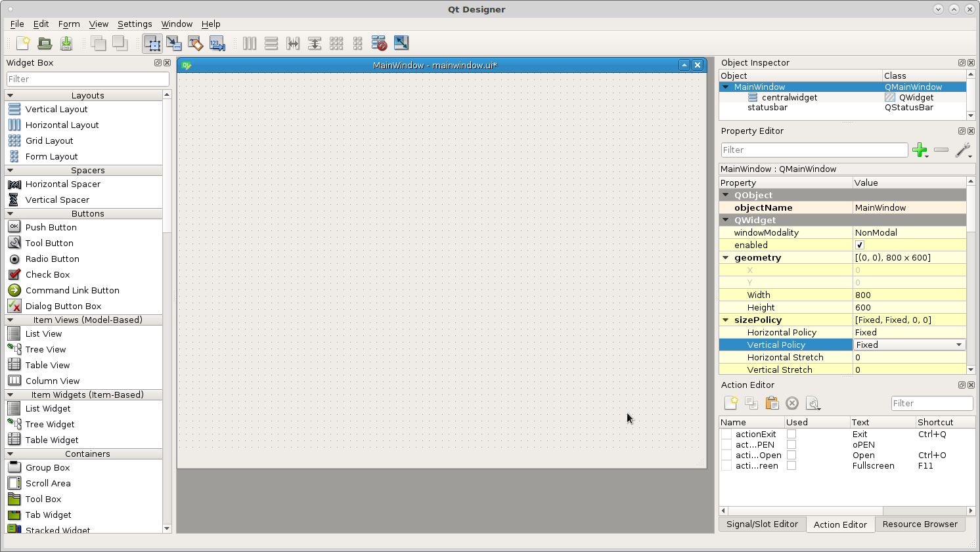The image size is (980, 552).
Task: Click Lay Out Vertically in Splitter icon
Action: point(315,43)
